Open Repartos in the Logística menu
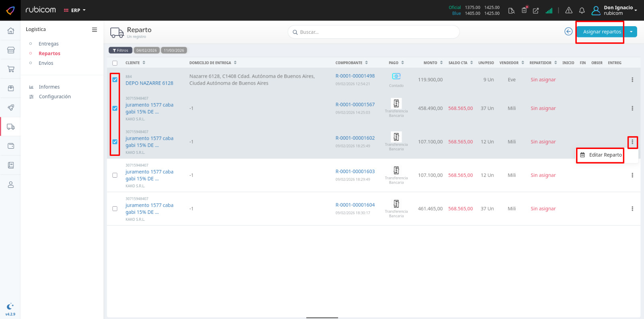This screenshot has height=319, width=644. click(x=50, y=54)
